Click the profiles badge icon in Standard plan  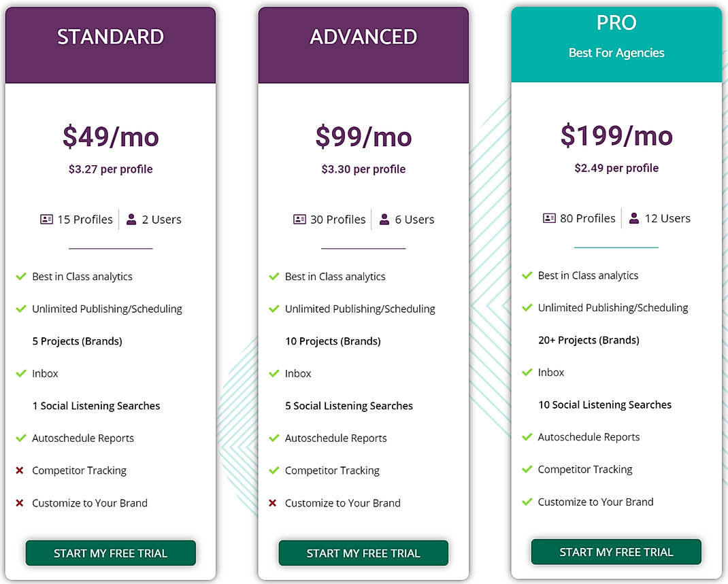pos(46,219)
